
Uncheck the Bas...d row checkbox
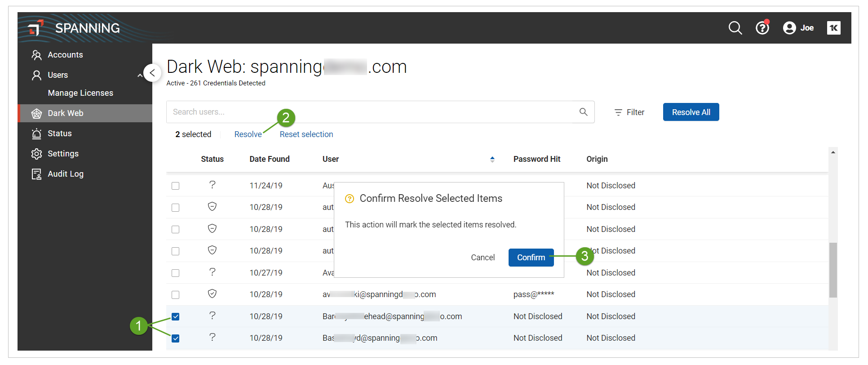coord(176,338)
